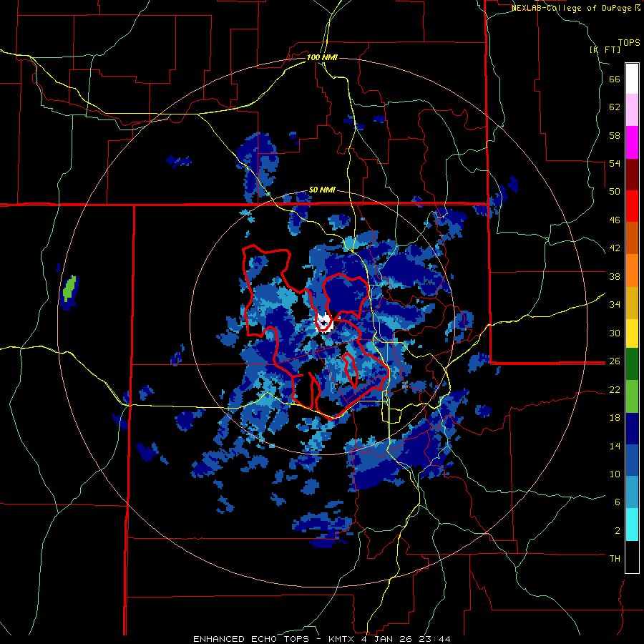Pick the light green legend color band

click(x=632, y=396)
